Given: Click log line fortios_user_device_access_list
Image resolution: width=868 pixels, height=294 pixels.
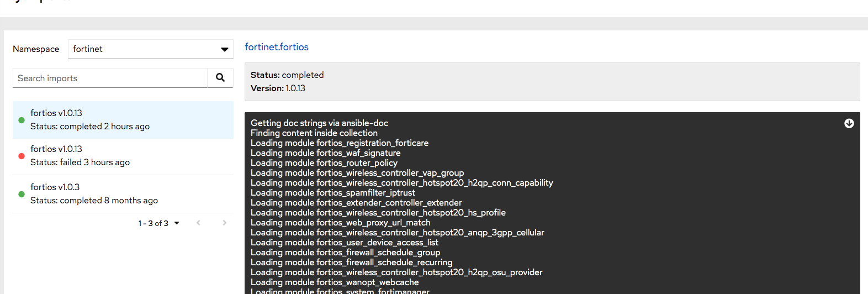Looking at the screenshot, I should [345, 243].
